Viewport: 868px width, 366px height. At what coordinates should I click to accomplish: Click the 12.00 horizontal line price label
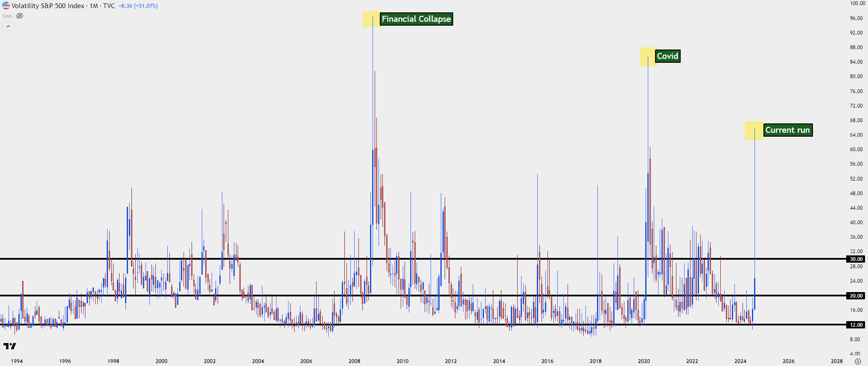pyautogui.click(x=856, y=325)
